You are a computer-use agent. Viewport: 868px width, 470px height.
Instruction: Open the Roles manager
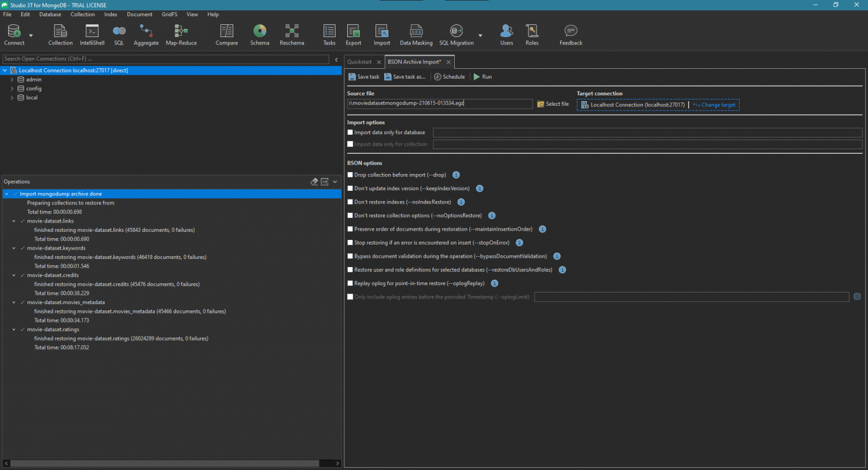(x=532, y=35)
